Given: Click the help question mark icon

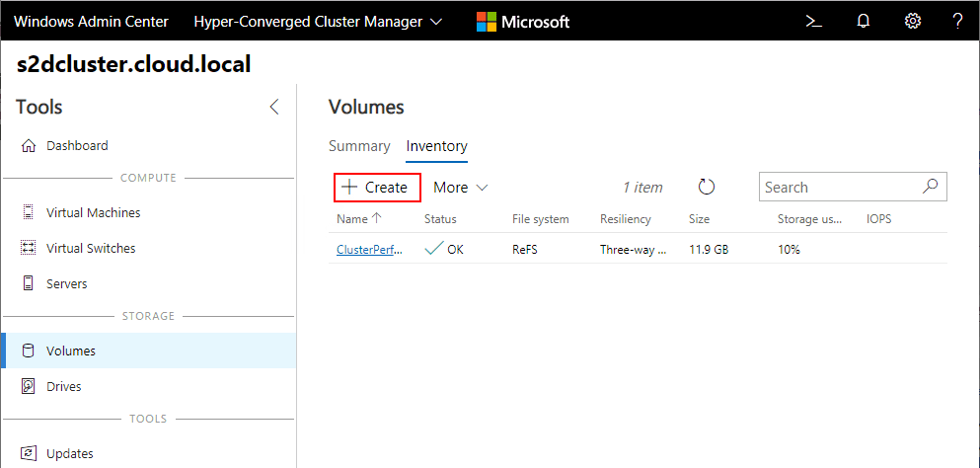Looking at the screenshot, I should click(957, 21).
